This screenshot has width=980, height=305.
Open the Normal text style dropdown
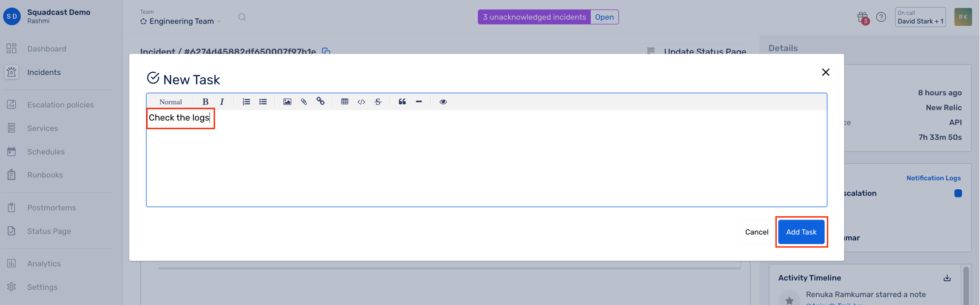coord(171,102)
